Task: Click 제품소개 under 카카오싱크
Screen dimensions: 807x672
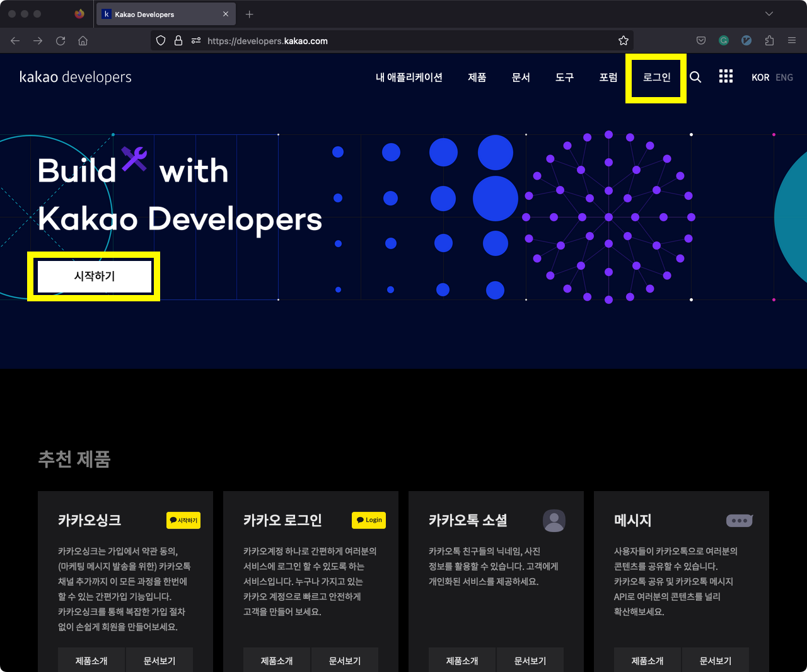Action: click(x=91, y=660)
